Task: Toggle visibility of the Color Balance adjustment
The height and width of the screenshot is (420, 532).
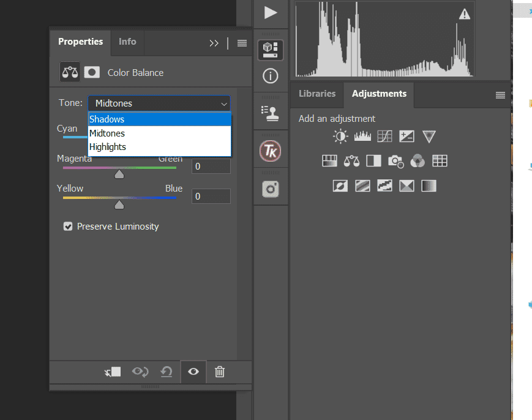Action: (193, 371)
